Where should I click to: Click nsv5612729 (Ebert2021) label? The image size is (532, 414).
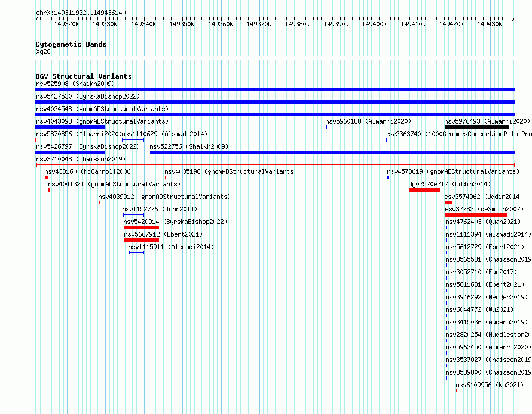tap(485, 247)
